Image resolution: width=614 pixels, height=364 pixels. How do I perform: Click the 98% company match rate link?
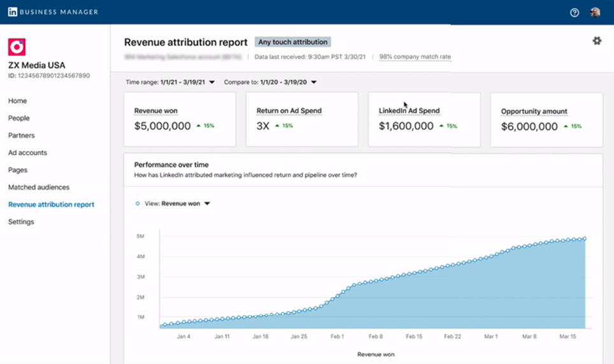(x=415, y=57)
